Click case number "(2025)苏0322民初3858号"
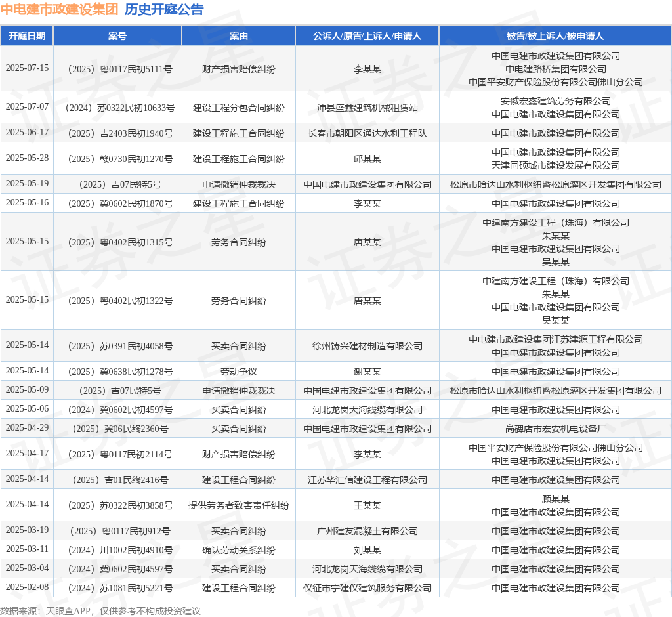Viewport: 672px width, 617px height. pos(117,505)
